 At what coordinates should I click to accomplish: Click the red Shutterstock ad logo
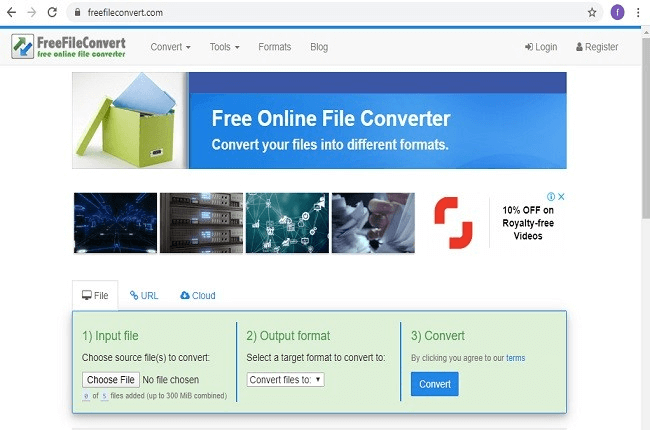point(453,223)
